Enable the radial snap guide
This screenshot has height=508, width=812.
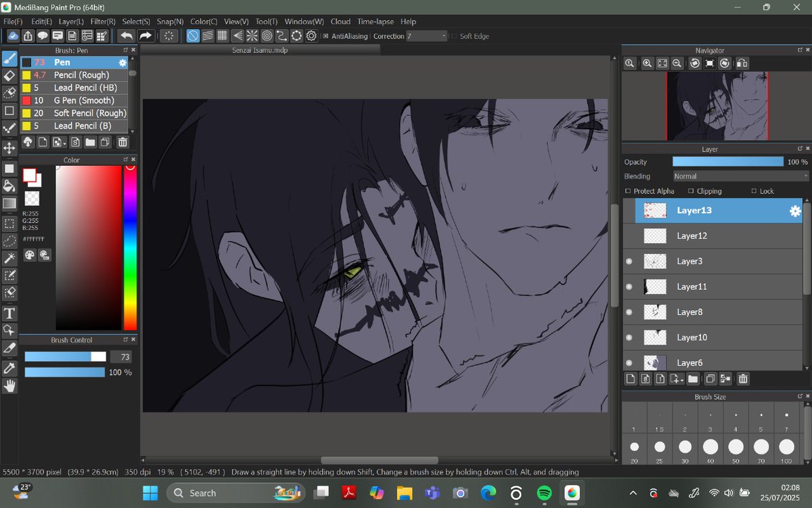click(252, 36)
